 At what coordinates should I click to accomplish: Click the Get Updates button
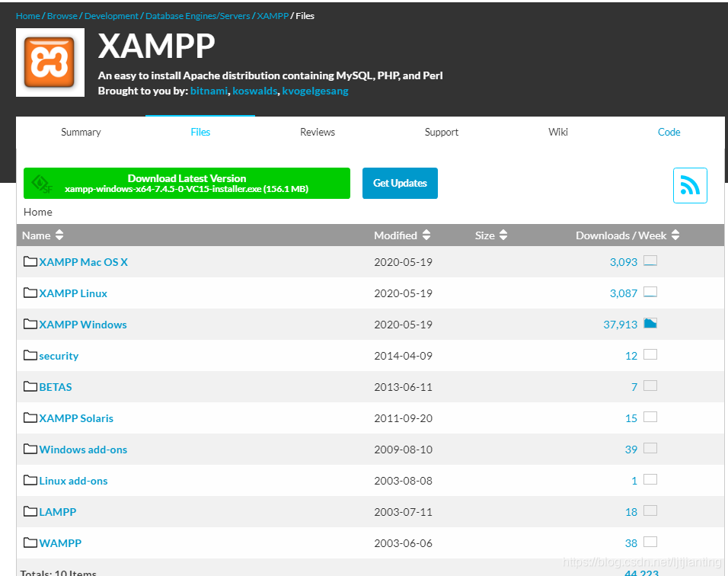click(x=400, y=183)
